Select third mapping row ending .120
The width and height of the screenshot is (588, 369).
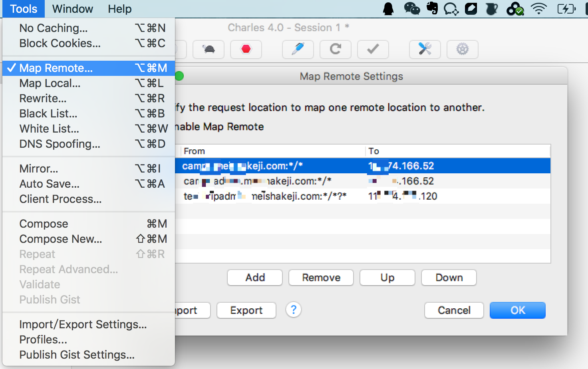pos(363,196)
